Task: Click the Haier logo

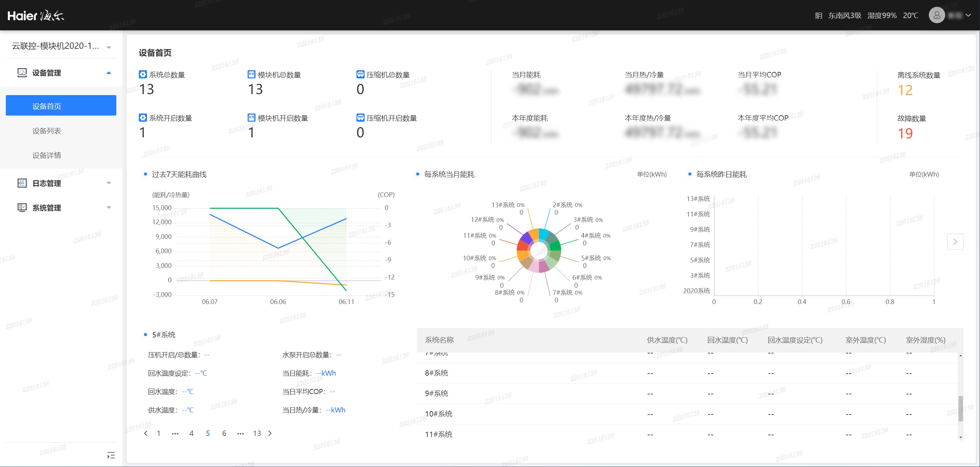Action: pos(36,16)
